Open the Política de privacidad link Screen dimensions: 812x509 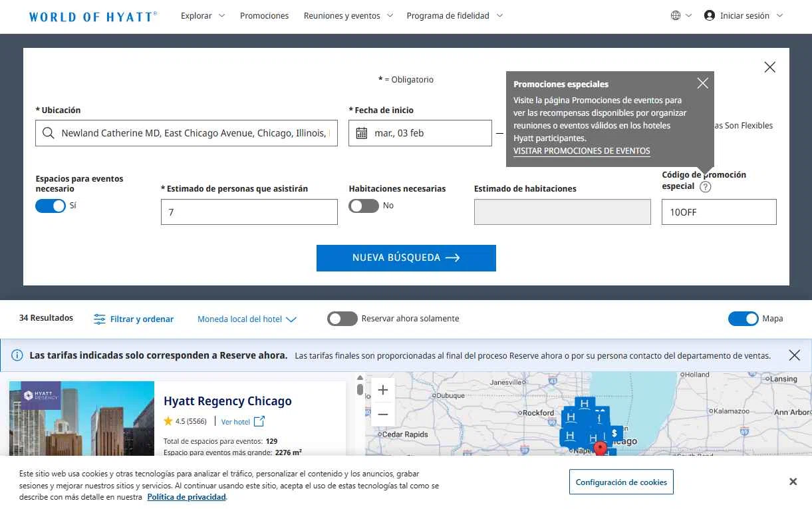tap(187, 497)
